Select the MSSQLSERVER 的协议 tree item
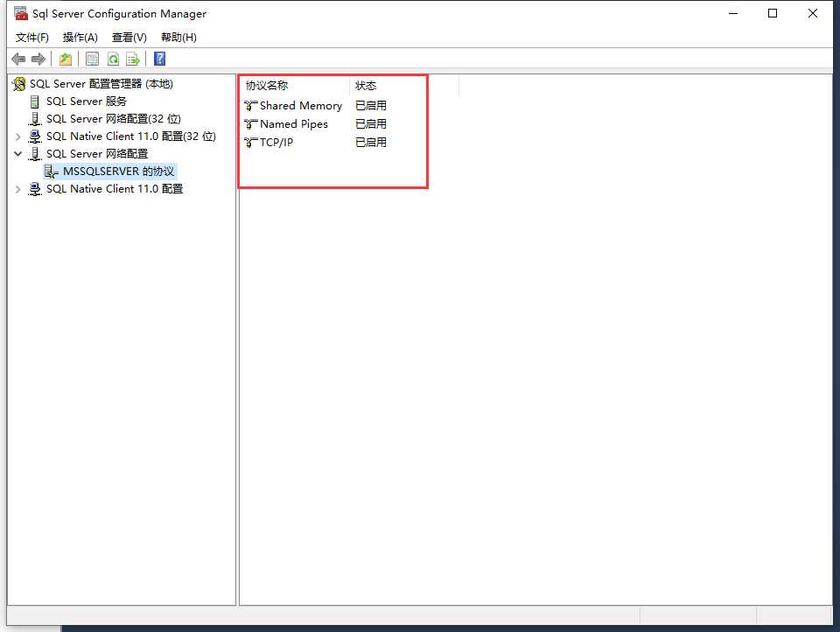The image size is (840, 632). [x=118, y=172]
